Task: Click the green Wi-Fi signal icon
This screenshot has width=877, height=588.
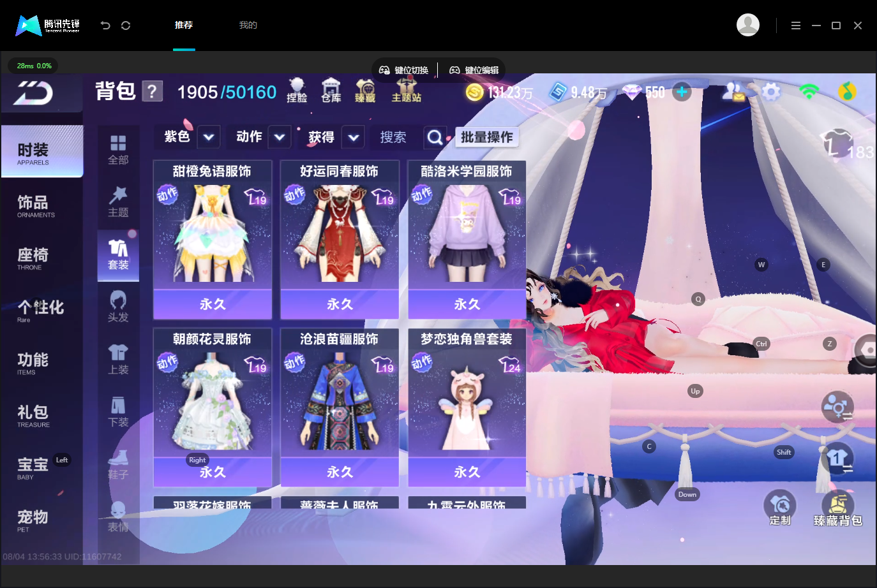Action: (x=809, y=92)
